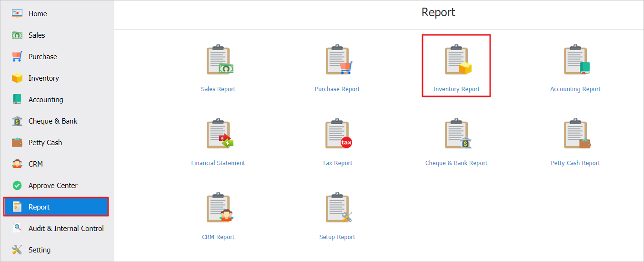
Task: Open the Tax Report clipboard icon
Action: (338, 134)
